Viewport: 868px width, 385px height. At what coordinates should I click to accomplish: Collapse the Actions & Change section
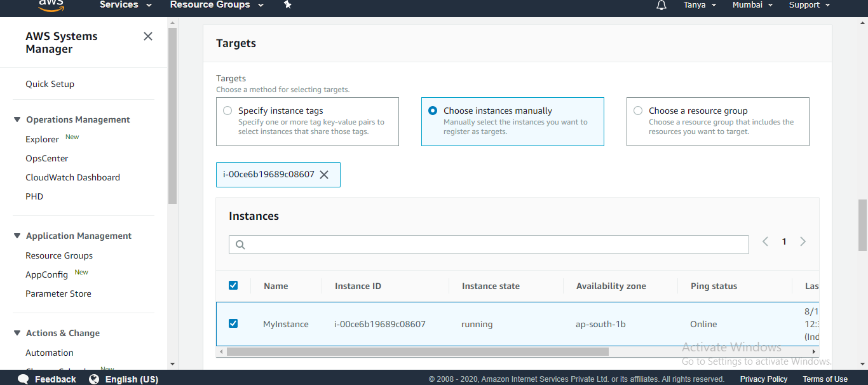coord(17,333)
